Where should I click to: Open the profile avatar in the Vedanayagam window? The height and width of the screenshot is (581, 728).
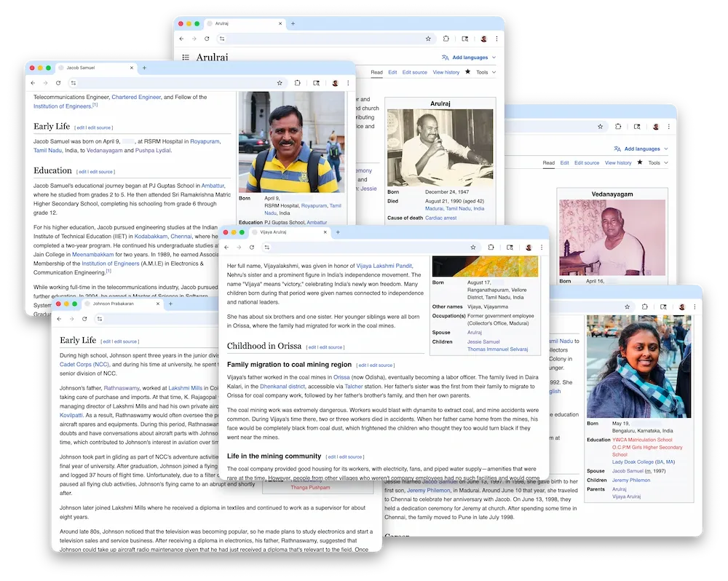coord(656,127)
